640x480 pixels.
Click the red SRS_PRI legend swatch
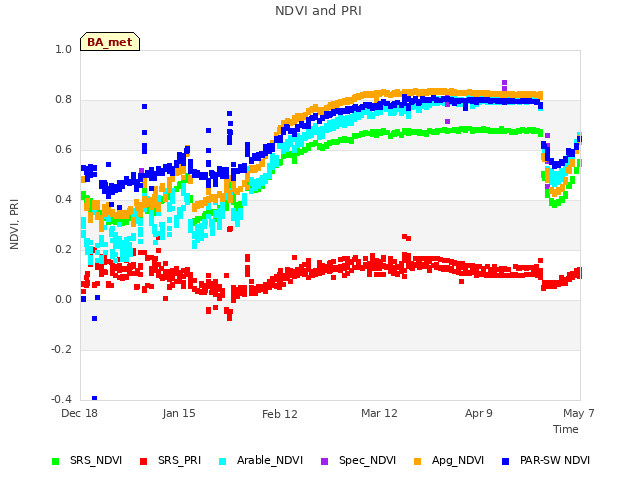click(143, 461)
